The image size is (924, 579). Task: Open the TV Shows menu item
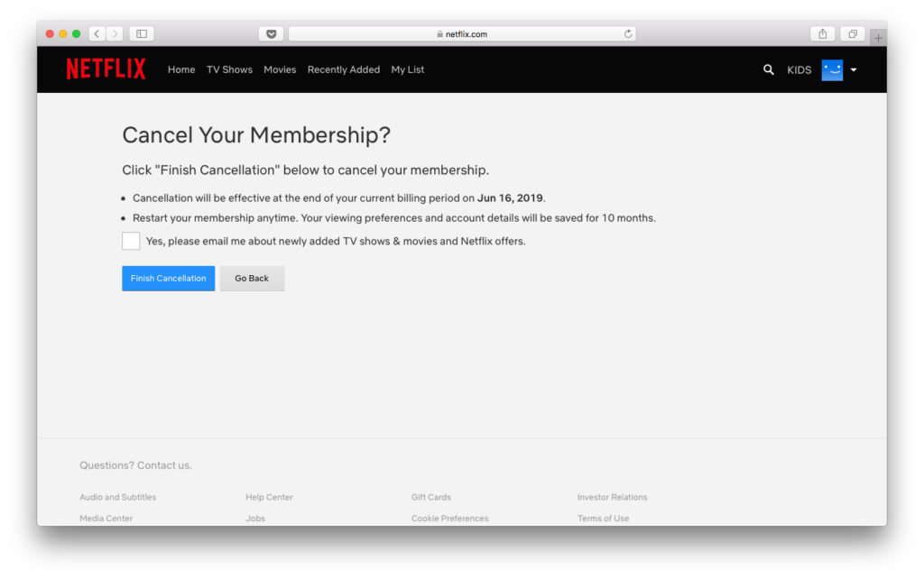229,69
